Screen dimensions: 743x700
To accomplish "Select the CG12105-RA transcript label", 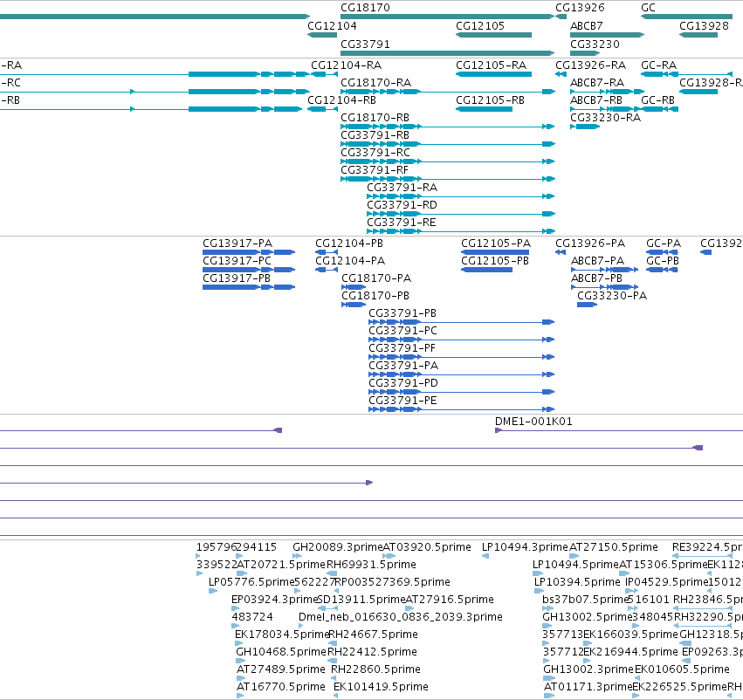I will (x=491, y=65).
